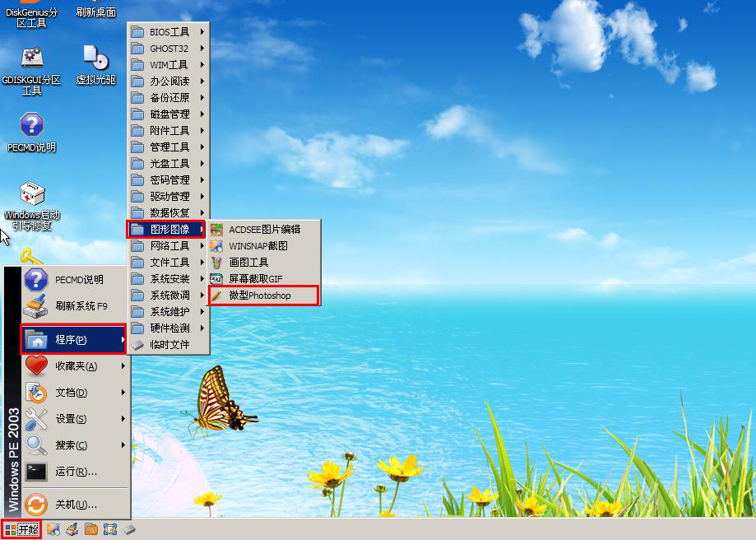Open the BIOS工具 program folder
This screenshot has height=540, width=756.
click(x=169, y=32)
